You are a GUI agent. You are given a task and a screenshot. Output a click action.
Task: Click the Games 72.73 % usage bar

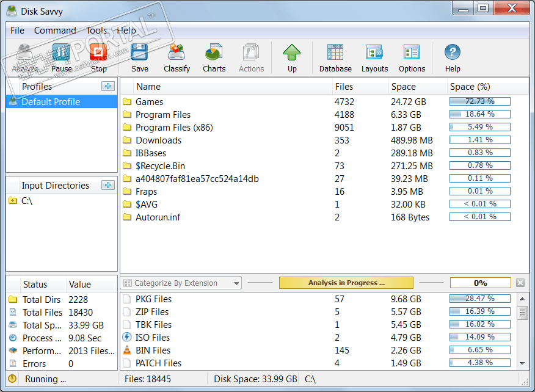pyautogui.click(x=479, y=101)
